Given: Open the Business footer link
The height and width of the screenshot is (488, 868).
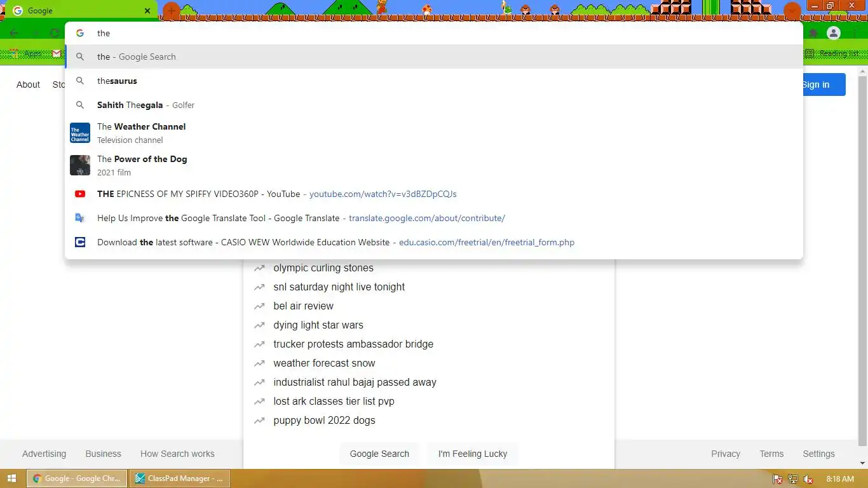Looking at the screenshot, I should point(103,454).
